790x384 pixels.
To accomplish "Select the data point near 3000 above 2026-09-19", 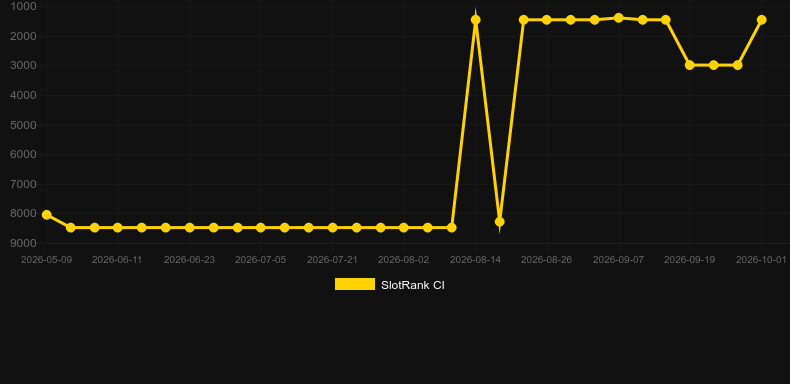I will [x=690, y=65].
